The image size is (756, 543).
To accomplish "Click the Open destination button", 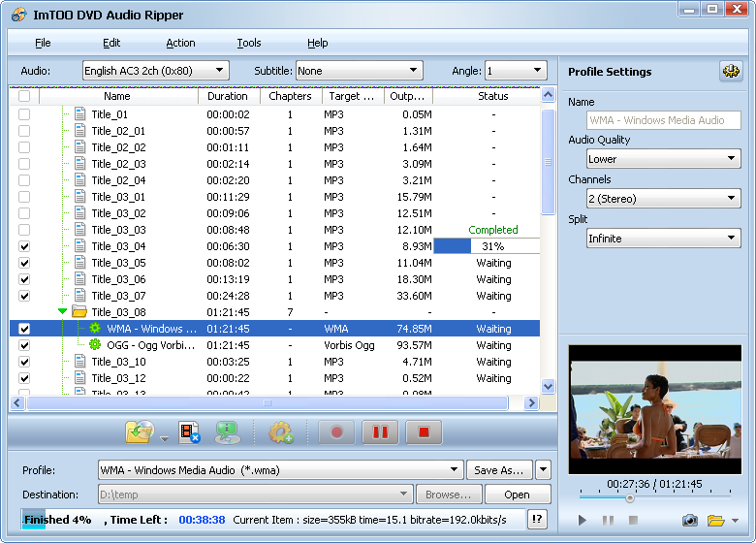I will click(x=518, y=495).
